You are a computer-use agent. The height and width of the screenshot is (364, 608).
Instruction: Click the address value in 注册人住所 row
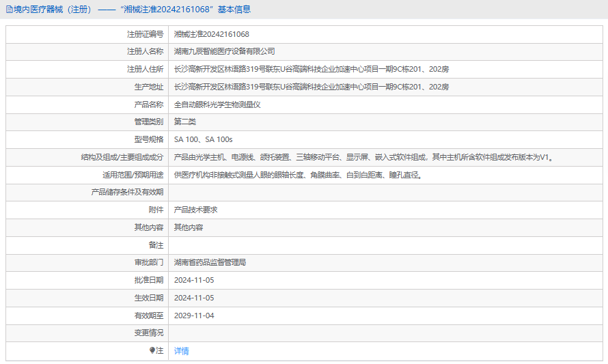[311, 69]
